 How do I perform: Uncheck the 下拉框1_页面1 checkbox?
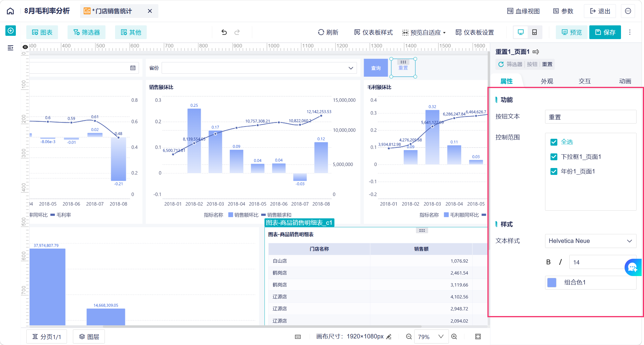pos(554,157)
